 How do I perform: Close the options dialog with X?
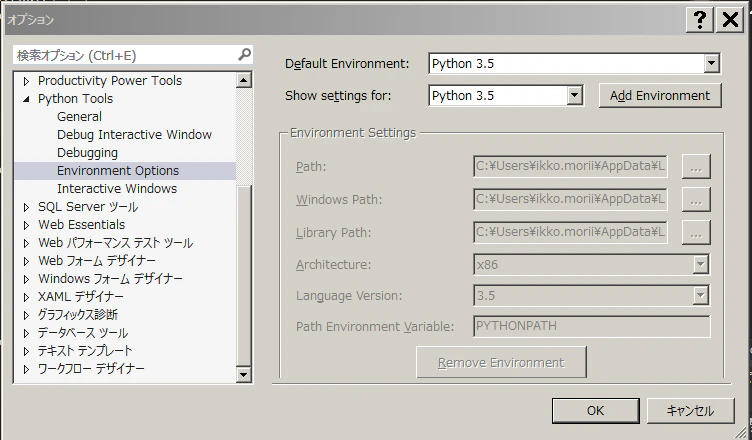click(730, 20)
